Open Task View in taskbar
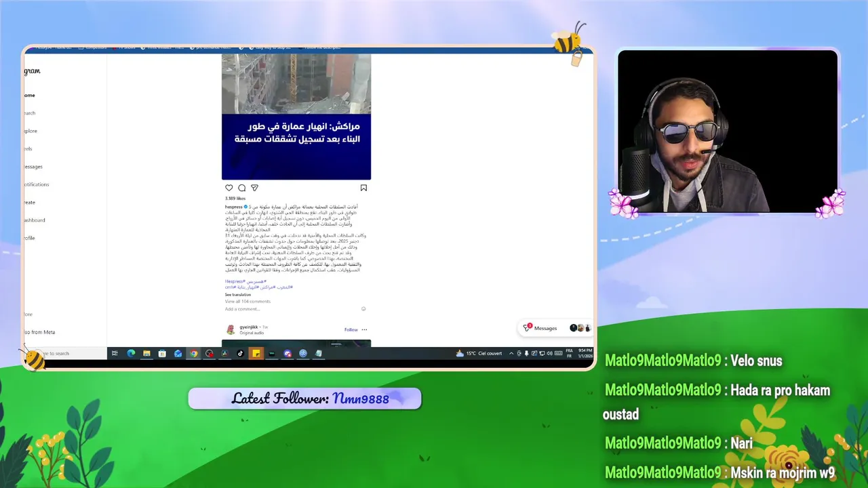Viewport: 868px width, 488px height. (114, 353)
